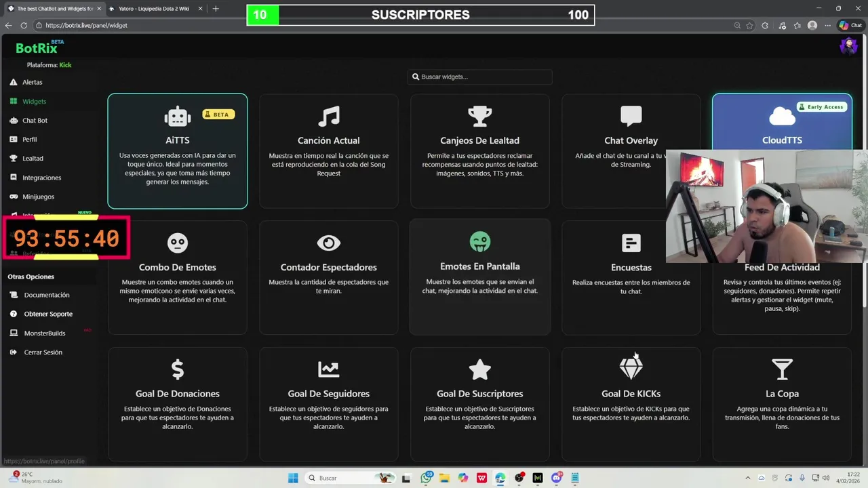Open the Minijuegos gamepad icon in sidebar
This screenshot has height=488, width=868.
[x=14, y=196]
